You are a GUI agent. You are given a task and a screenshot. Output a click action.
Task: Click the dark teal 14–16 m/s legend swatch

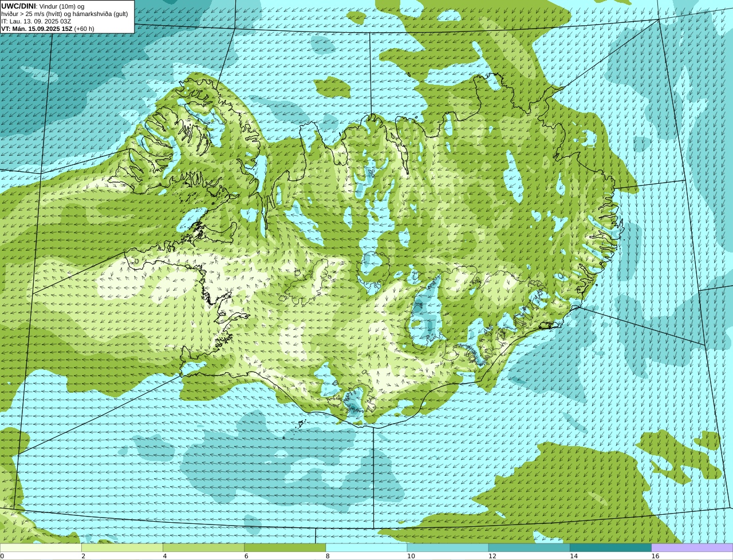click(x=610, y=547)
